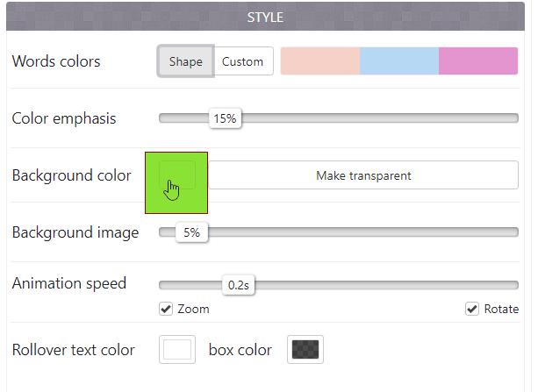Click the Color emphasis 15% slider handle

click(226, 118)
